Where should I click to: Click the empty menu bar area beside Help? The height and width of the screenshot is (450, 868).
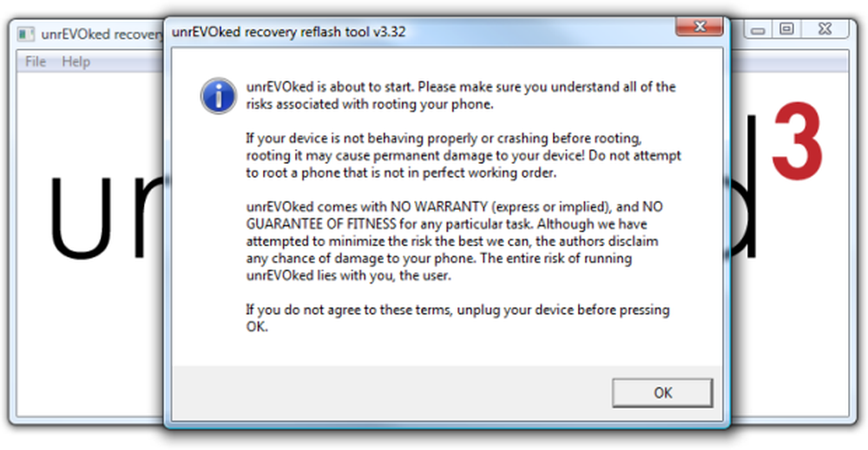(128, 62)
